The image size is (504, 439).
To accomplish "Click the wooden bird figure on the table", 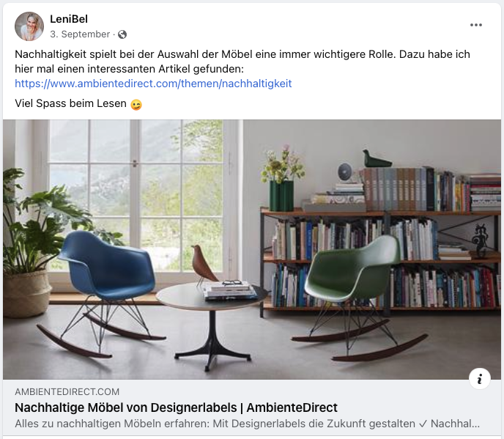I will click(202, 265).
